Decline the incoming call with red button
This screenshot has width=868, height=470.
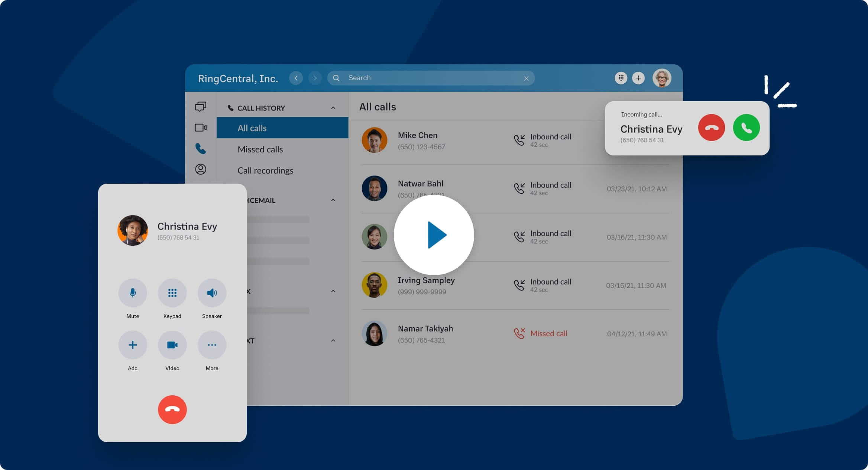pyautogui.click(x=711, y=128)
